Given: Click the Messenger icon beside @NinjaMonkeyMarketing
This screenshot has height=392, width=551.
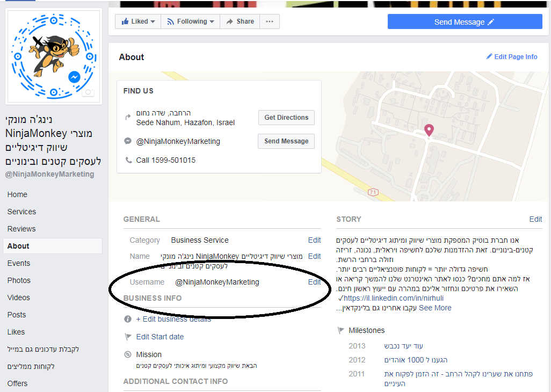Looking at the screenshot, I should [x=128, y=141].
